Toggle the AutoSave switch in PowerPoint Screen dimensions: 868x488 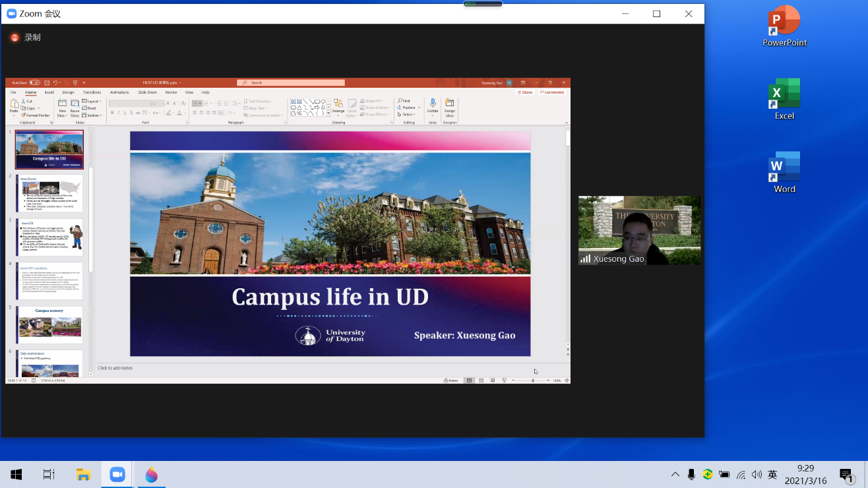pyautogui.click(x=34, y=82)
